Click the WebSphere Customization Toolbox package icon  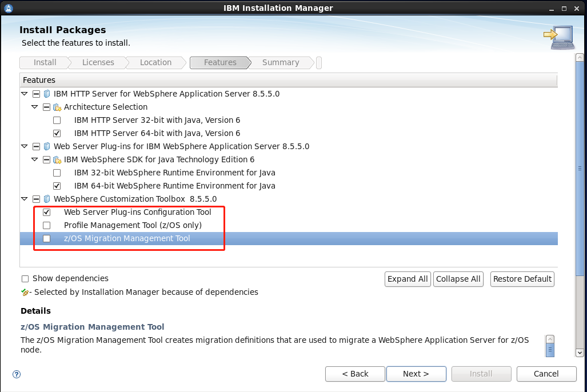pos(47,199)
